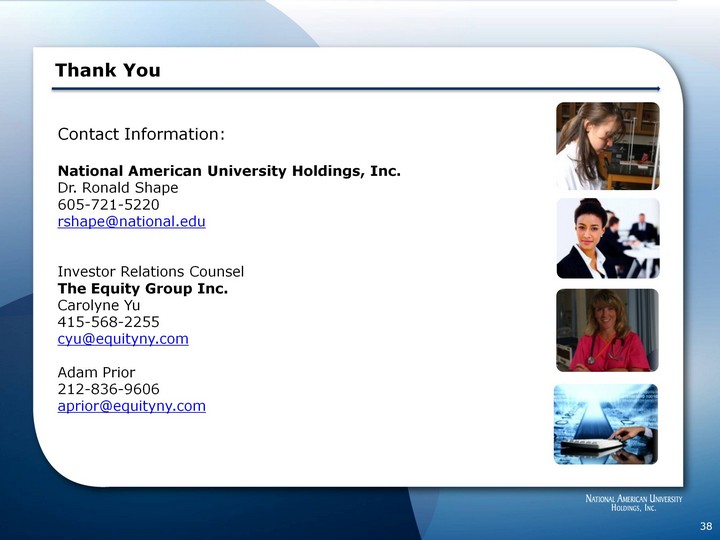Click phone number 212-836-9606
The height and width of the screenshot is (540, 720).
coord(108,389)
